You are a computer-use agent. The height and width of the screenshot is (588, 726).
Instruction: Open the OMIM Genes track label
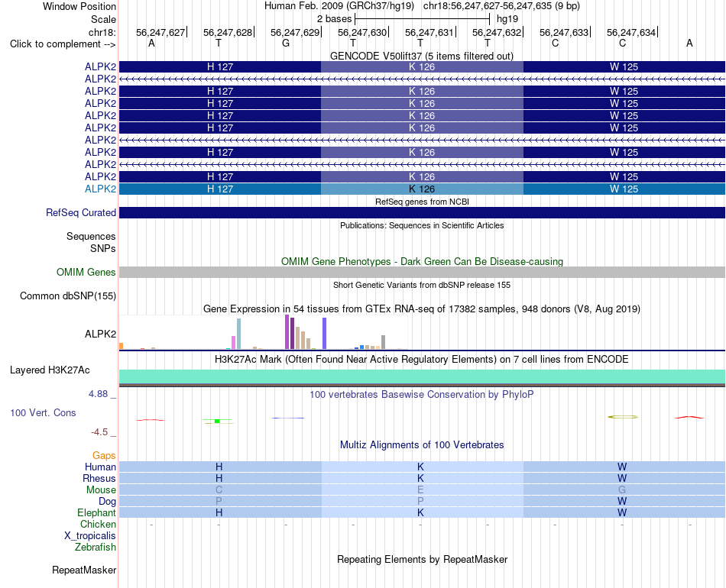[x=86, y=272]
